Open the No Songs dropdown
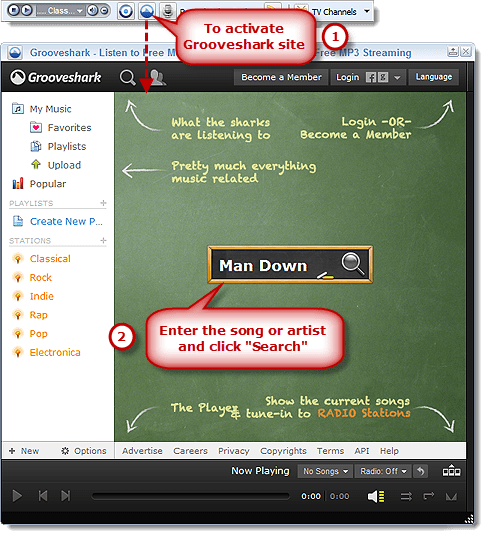Image resolution: width=500 pixels, height=555 pixels. click(x=325, y=471)
